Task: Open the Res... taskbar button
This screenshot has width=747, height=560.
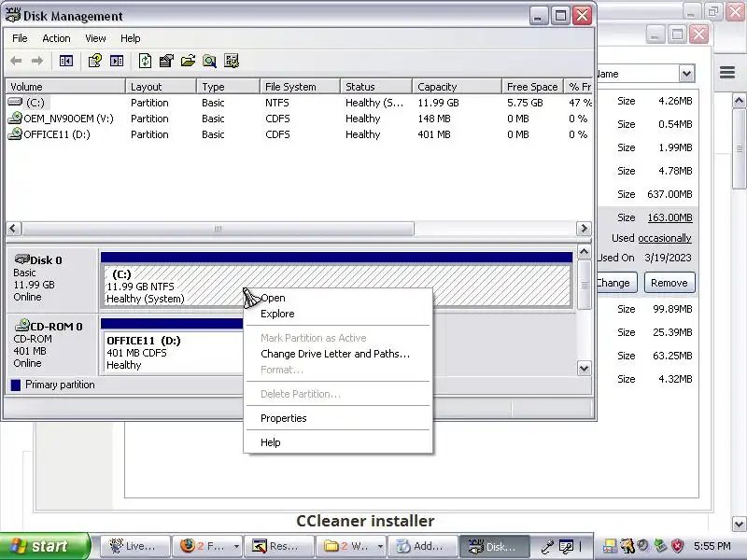Action: tap(279, 546)
